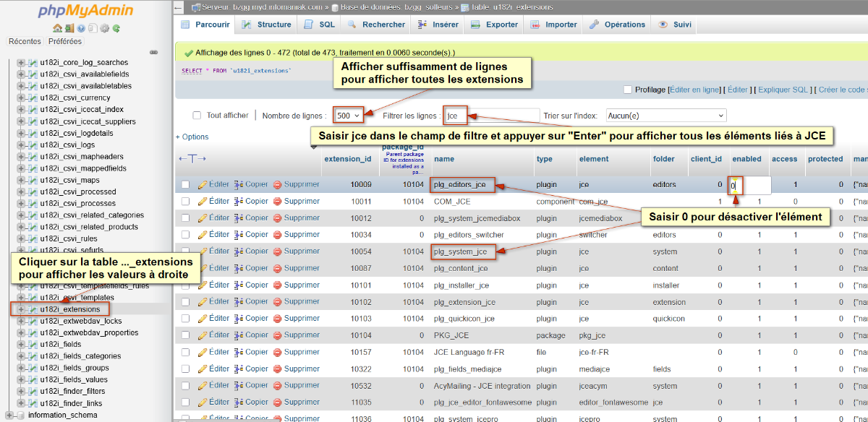
Task: Click the Récentes button
Action: tap(25, 41)
